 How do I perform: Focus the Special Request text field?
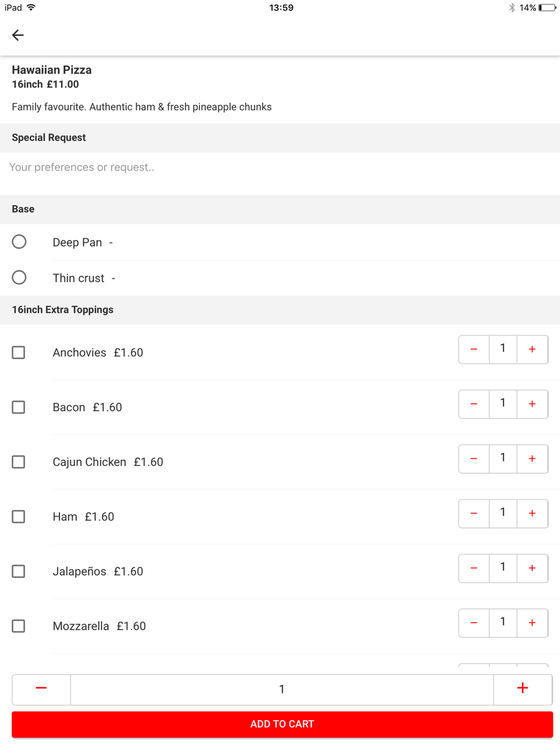[x=280, y=167]
